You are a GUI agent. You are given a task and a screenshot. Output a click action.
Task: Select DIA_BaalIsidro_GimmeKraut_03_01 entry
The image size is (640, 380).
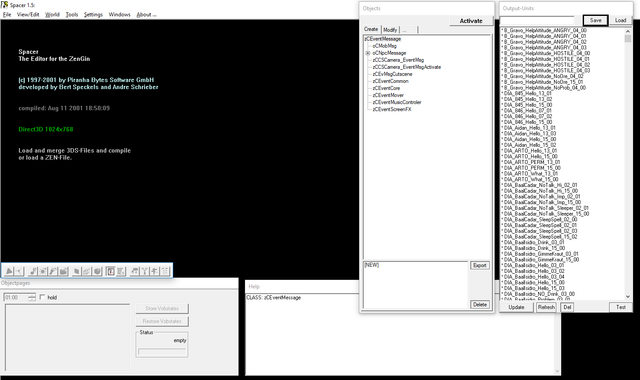pos(540,254)
